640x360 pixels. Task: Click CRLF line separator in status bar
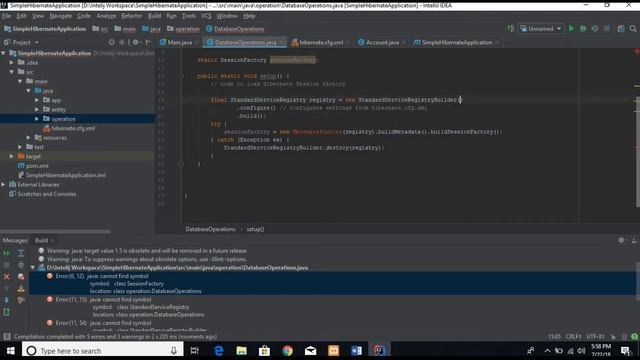click(573, 336)
